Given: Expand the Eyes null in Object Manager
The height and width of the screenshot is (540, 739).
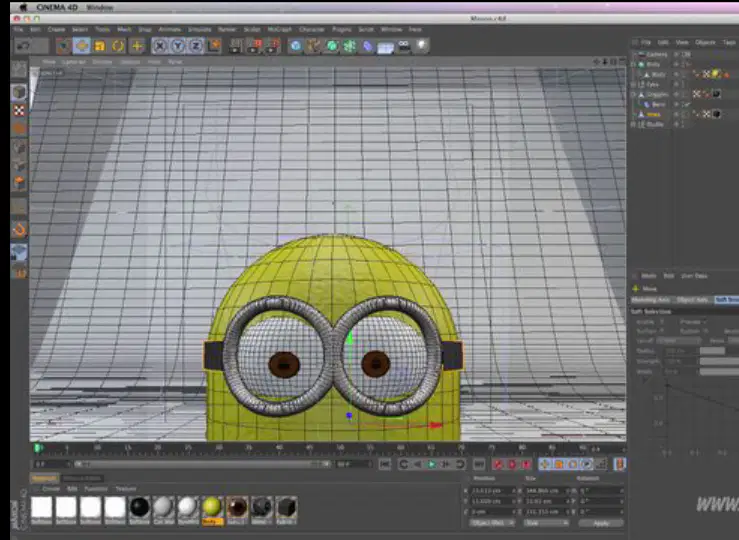Looking at the screenshot, I should [633, 84].
